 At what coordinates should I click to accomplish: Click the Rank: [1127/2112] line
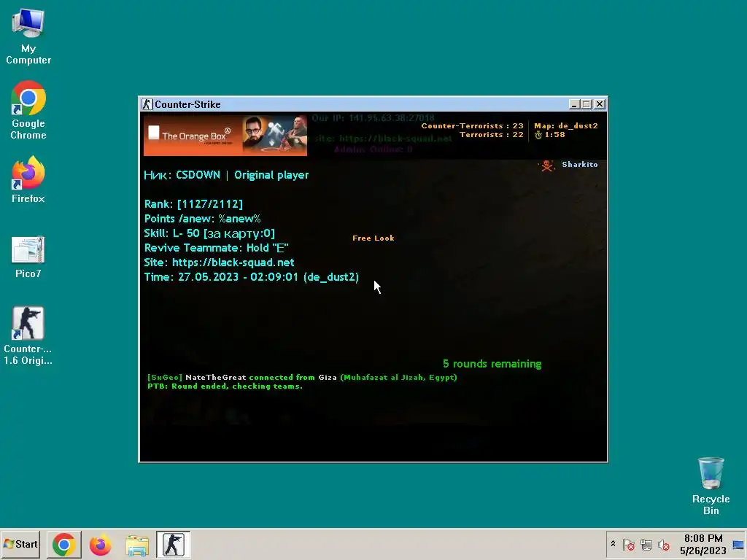(x=193, y=204)
